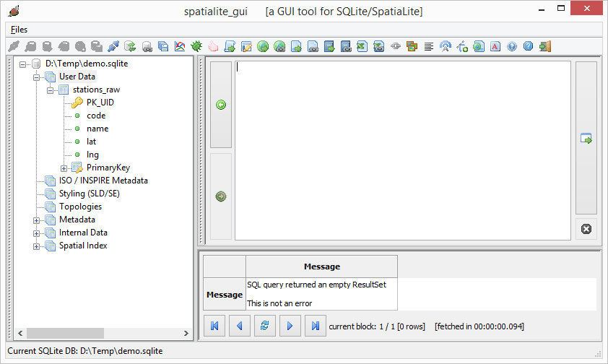Go to first result block
The image size is (608, 364).
pyautogui.click(x=214, y=326)
